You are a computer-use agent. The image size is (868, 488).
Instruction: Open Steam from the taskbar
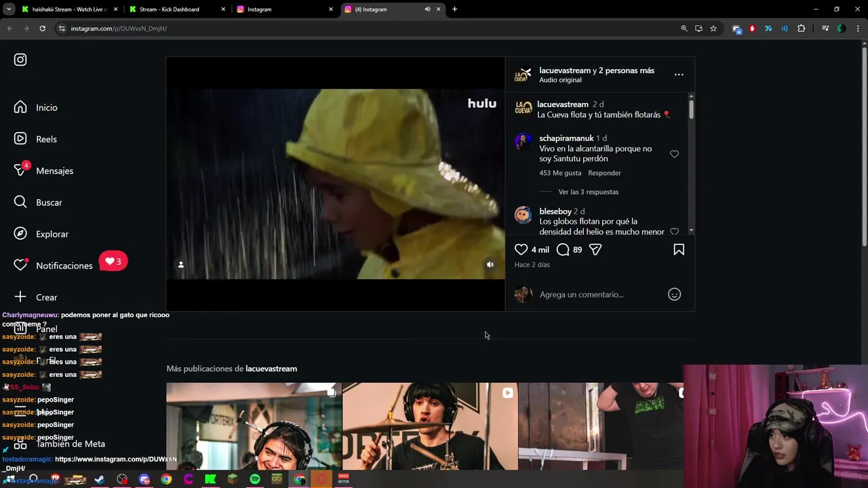(99, 479)
